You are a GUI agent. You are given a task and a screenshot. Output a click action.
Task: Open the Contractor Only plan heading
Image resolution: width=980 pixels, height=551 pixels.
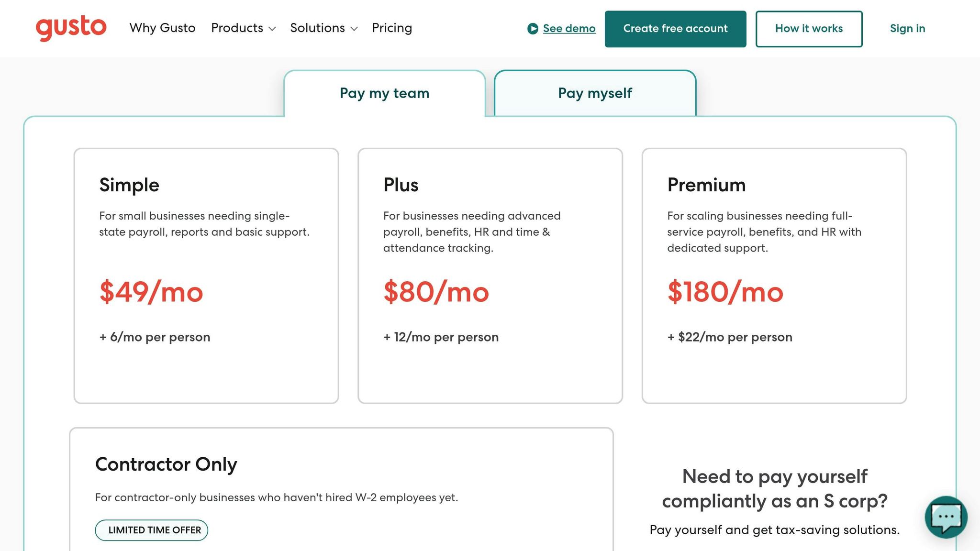click(x=166, y=464)
